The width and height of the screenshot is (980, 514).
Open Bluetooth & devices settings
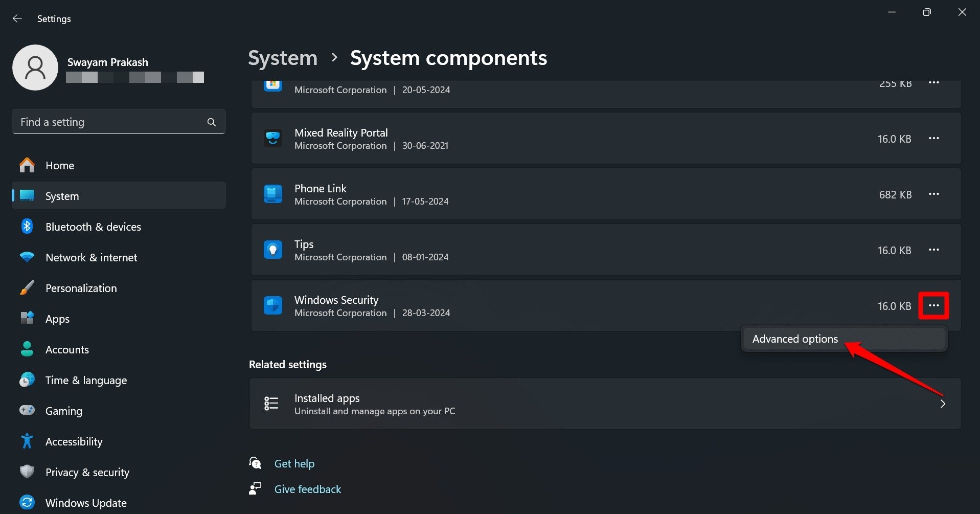coord(93,227)
